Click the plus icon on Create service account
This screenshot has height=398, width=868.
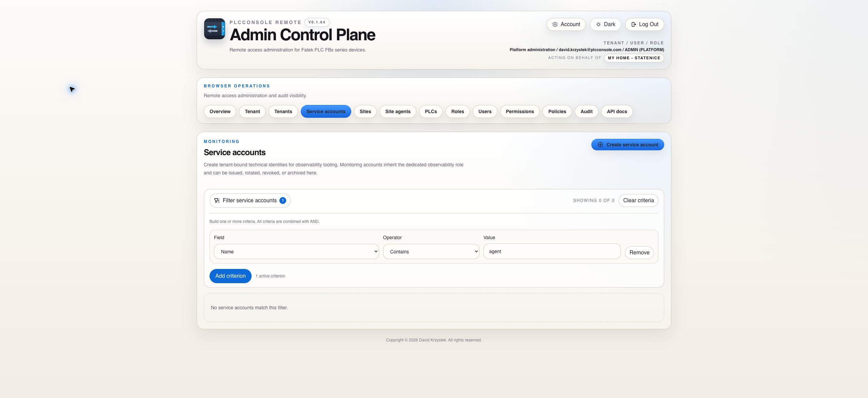(x=600, y=145)
